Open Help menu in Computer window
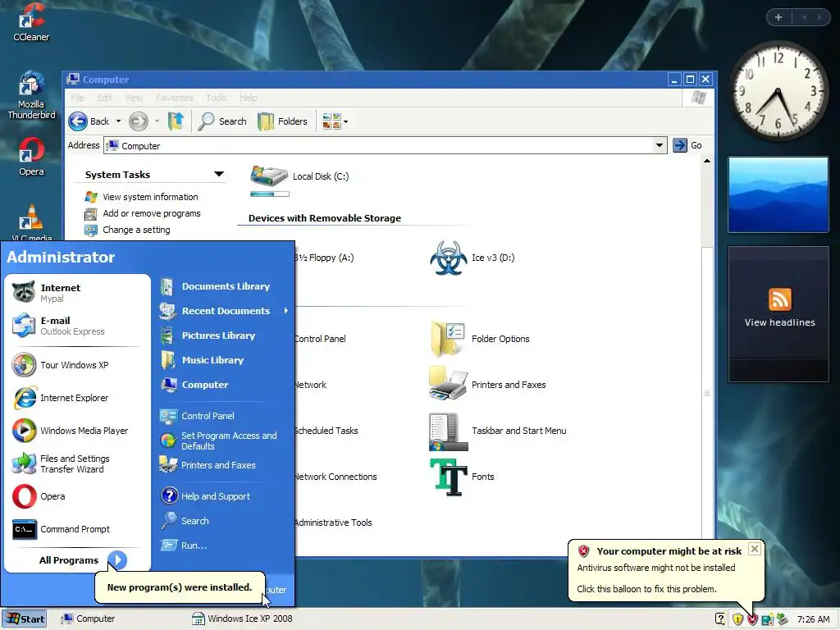This screenshot has width=840, height=630. (248, 98)
